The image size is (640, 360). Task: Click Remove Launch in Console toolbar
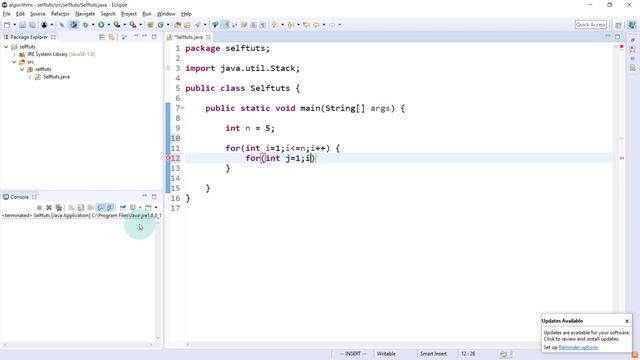pos(49,208)
